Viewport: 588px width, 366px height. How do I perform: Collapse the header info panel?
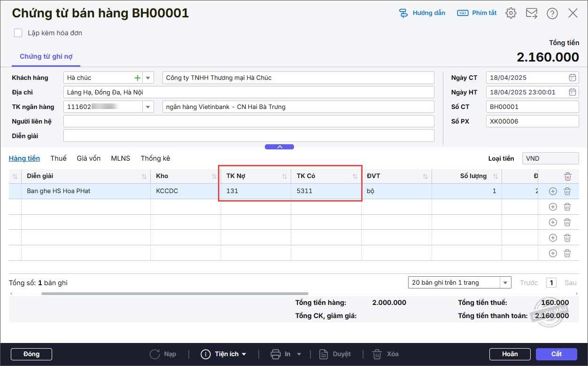pyautogui.click(x=279, y=147)
